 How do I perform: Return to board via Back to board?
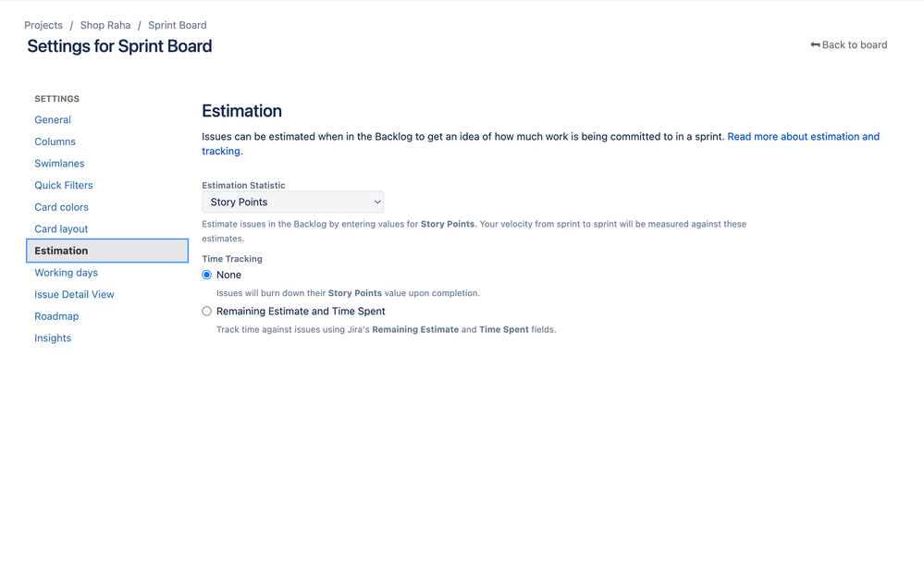[853, 44]
